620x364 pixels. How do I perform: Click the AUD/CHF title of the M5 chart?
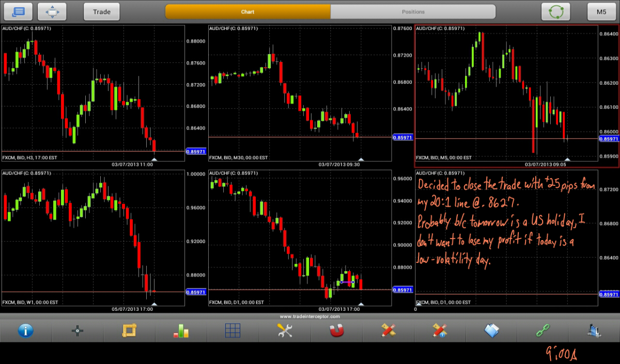440,28
